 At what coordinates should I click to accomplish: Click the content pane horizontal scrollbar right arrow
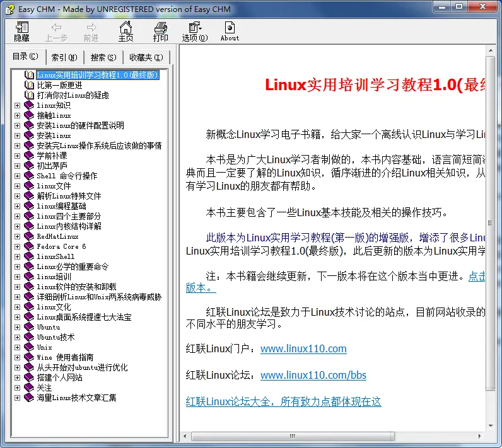coord(479,437)
